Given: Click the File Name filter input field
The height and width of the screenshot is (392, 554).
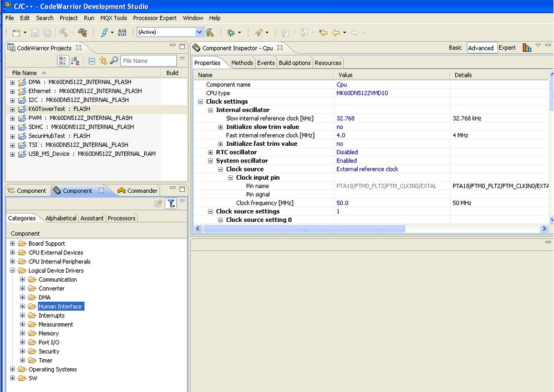Looking at the screenshot, I should pyautogui.click(x=149, y=61).
